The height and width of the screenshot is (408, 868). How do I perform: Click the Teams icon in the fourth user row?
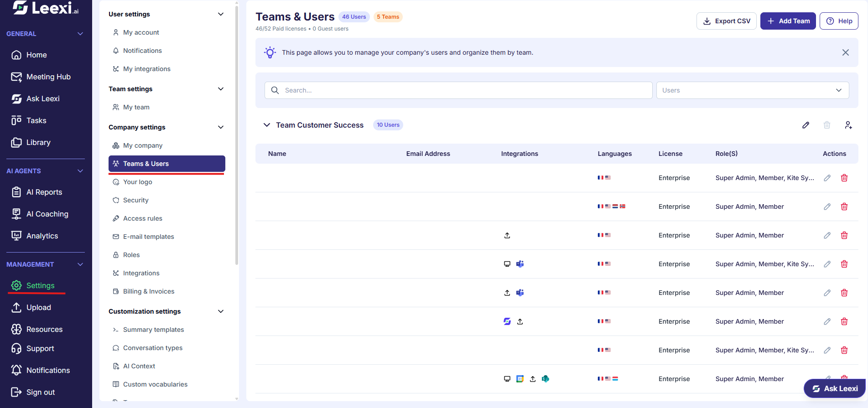tap(520, 264)
